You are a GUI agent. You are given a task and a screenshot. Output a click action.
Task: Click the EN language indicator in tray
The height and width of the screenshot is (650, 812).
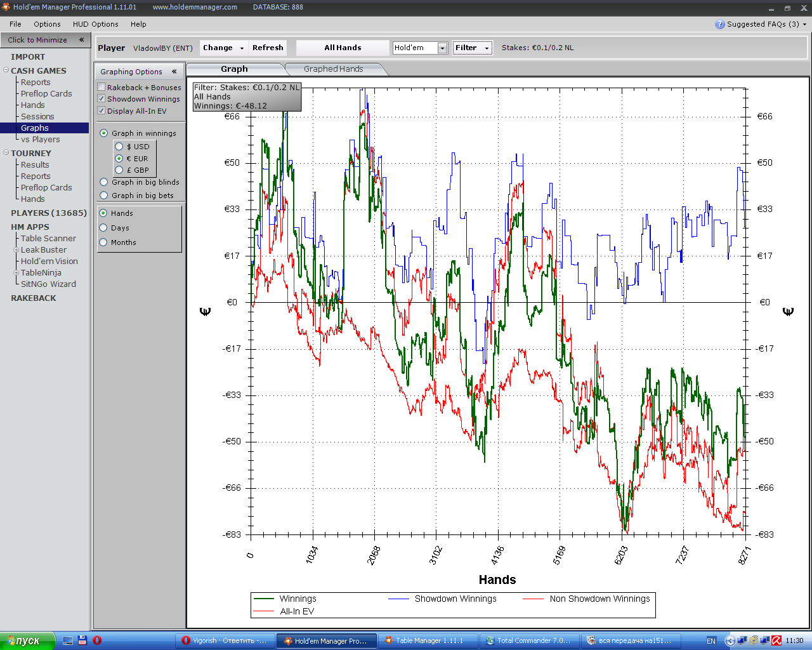(710, 640)
